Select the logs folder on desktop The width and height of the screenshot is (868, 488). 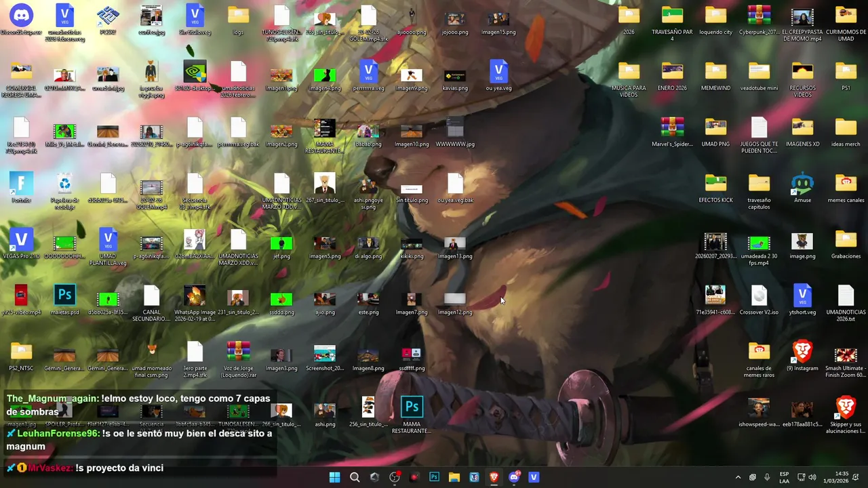coord(238,16)
